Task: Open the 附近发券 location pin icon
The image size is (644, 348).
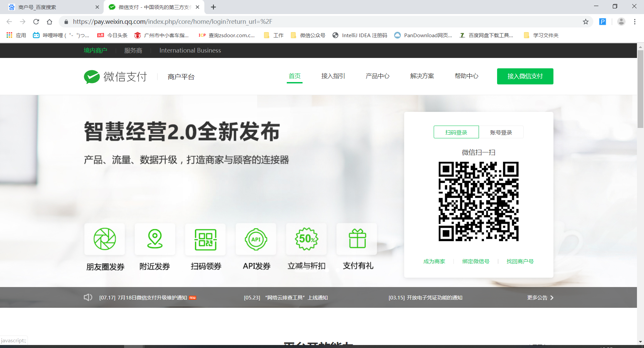Action: point(155,239)
